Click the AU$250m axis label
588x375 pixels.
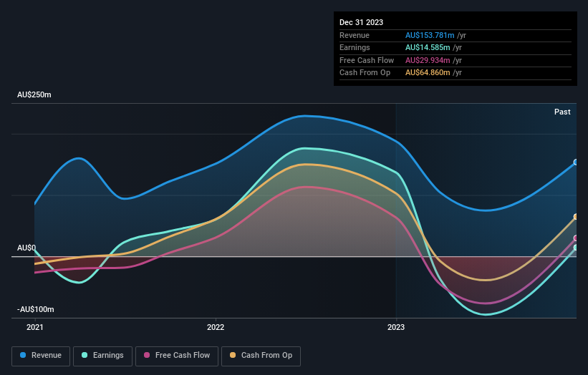coord(34,94)
